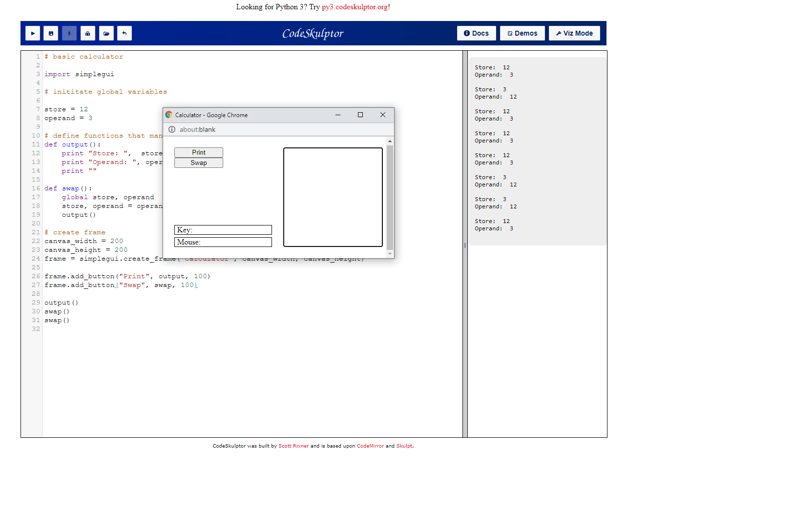Click the Mouse input field
The image size is (795, 532).
[223, 242]
